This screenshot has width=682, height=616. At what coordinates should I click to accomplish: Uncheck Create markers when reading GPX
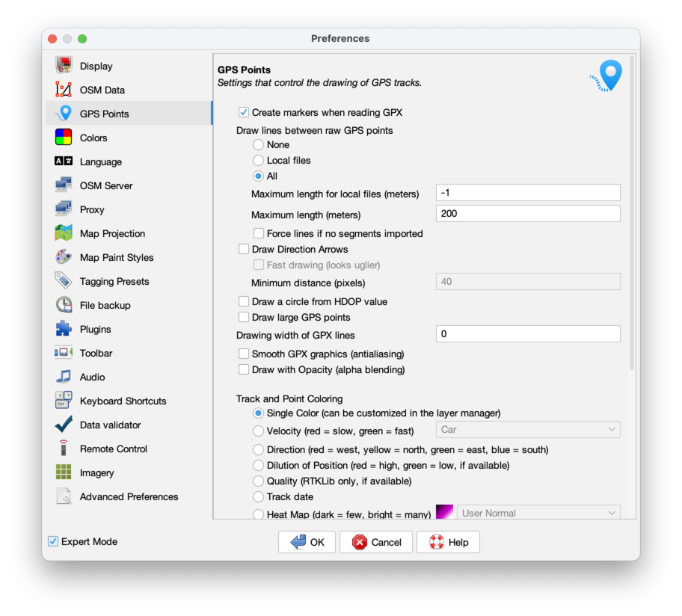[244, 112]
